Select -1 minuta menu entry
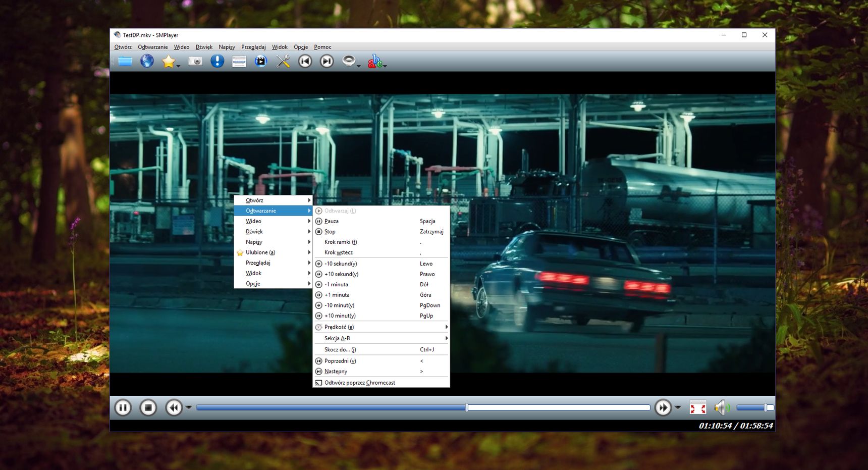This screenshot has height=470, width=868. click(381, 284)
